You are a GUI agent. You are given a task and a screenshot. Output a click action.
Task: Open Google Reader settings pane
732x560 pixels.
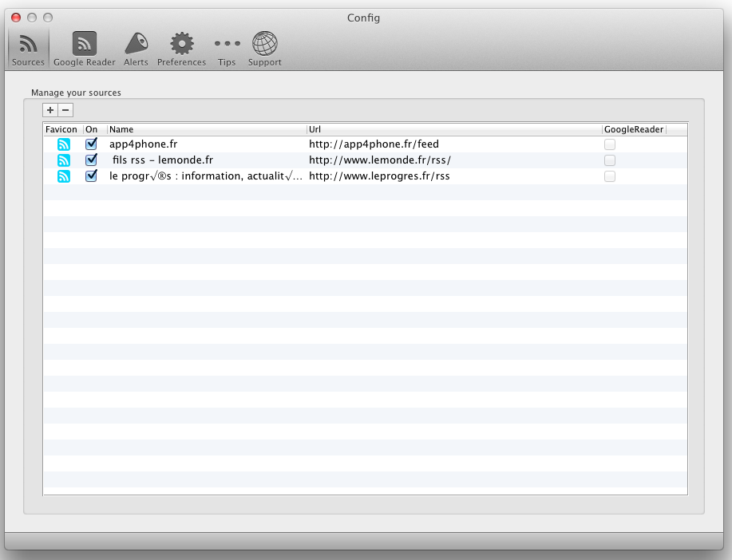(84, 48)
